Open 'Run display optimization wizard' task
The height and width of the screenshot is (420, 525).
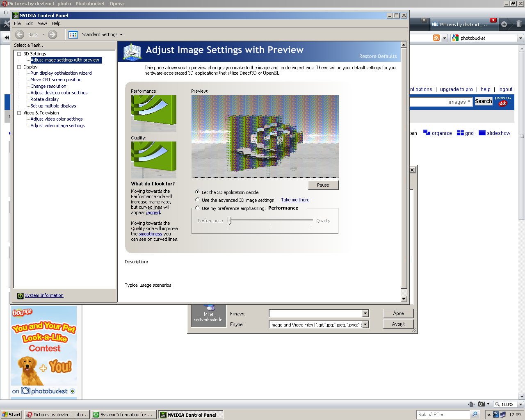click(x=61, y=73)
